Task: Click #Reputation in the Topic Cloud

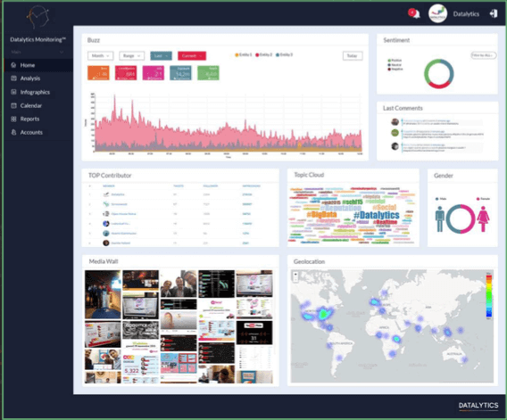Action: point(340,208)
